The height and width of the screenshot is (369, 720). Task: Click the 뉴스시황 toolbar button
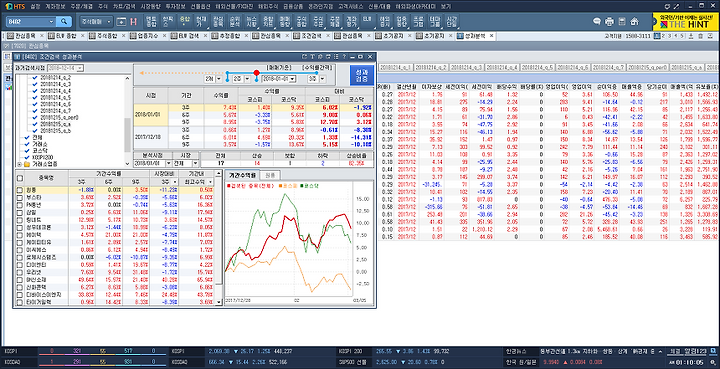pyautogui.click(x=251, y=22)
